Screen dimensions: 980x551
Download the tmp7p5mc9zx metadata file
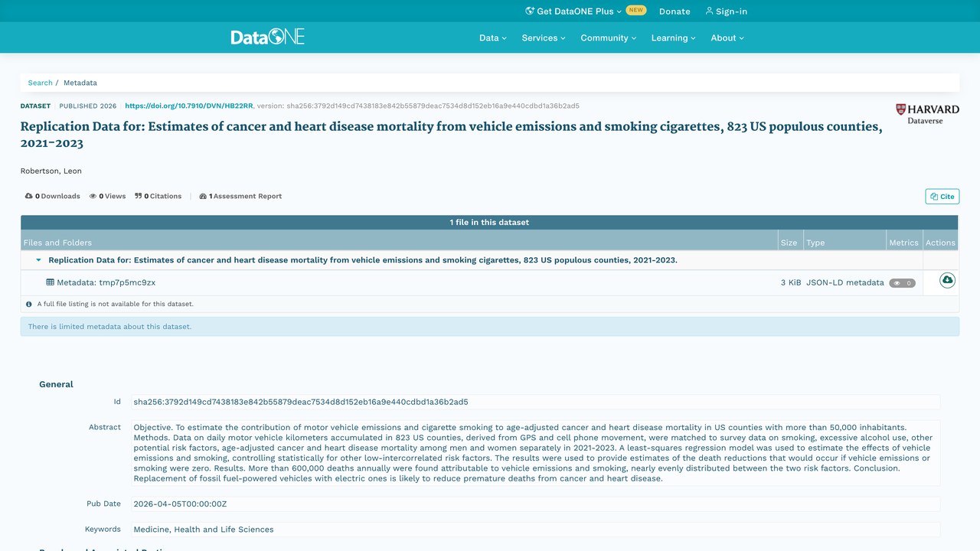[x=947, y=281]
